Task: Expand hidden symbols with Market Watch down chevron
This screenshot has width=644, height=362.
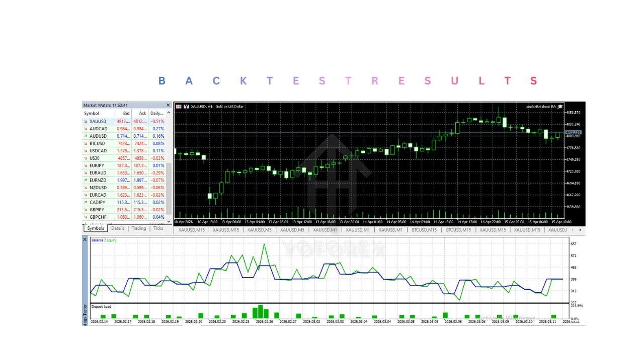Action: pos(169,222)
